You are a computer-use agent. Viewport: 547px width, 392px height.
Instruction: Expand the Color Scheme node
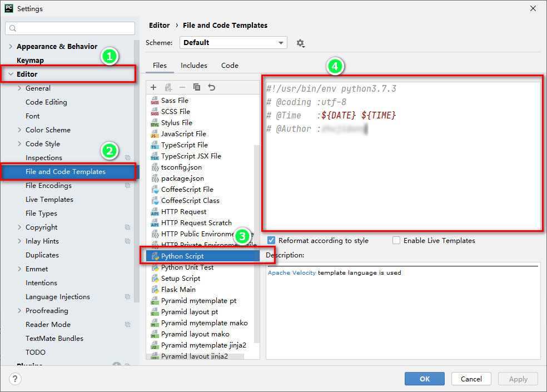coord(19,130)
